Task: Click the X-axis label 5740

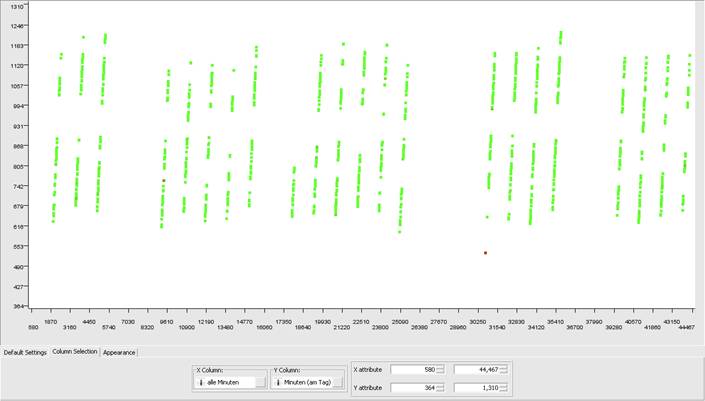Action: (109, 327)
